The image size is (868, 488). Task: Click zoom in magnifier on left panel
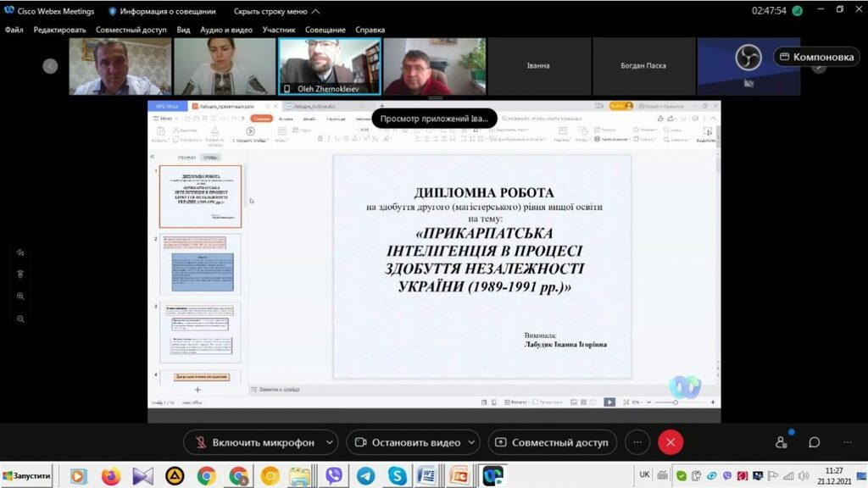pos(20,297)
